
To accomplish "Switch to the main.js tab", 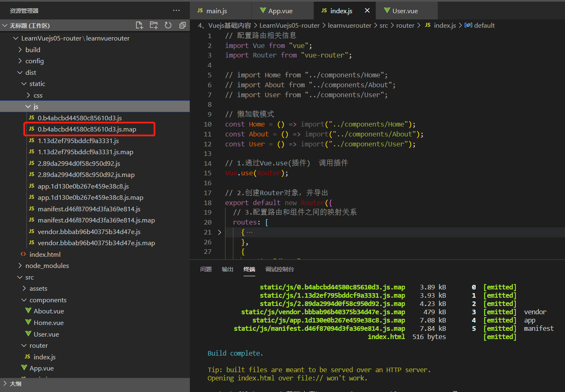I will click(216, 11).
